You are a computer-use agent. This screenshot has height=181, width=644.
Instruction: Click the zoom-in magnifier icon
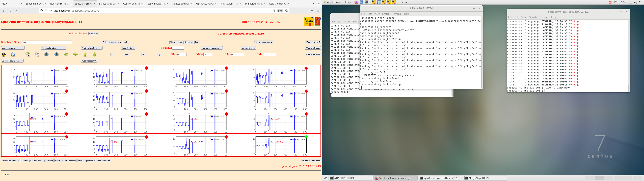click(x=28, y=54)
